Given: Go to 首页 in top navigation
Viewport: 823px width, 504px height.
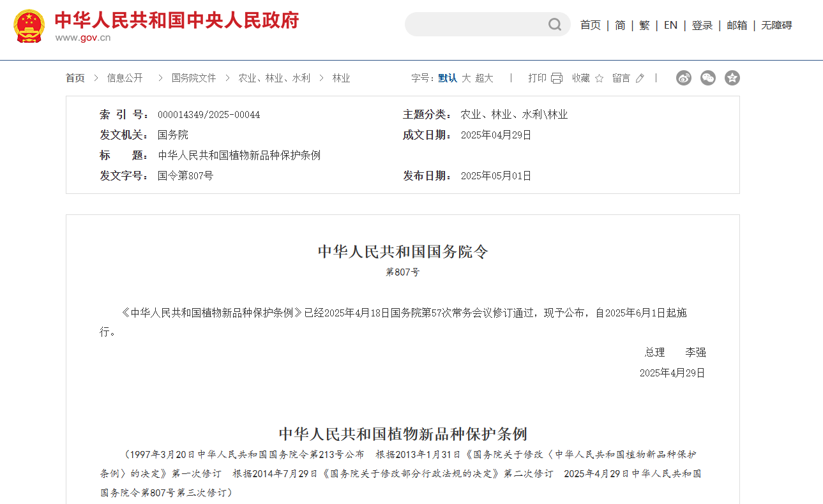Looking at the screenshot, I should click(591, 25).
